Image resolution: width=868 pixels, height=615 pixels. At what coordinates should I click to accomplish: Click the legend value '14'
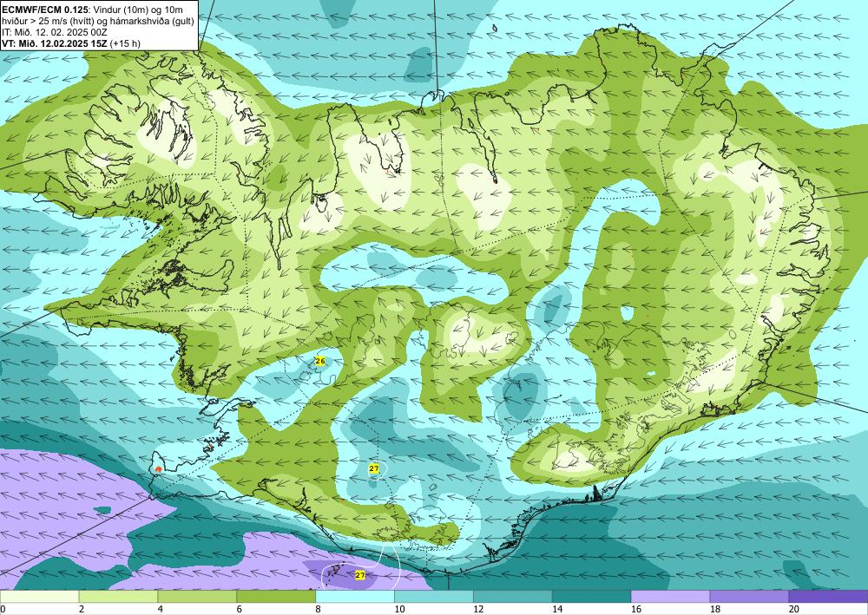click(557, 610)
